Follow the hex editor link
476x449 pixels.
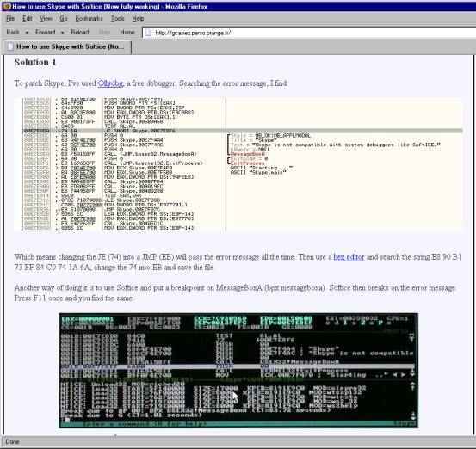pyautogui.click(x=349, y=257)
